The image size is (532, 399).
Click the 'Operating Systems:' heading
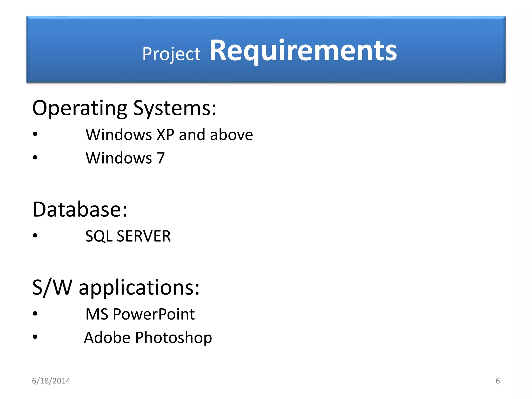pyautogui.click(x=124, y=108)
